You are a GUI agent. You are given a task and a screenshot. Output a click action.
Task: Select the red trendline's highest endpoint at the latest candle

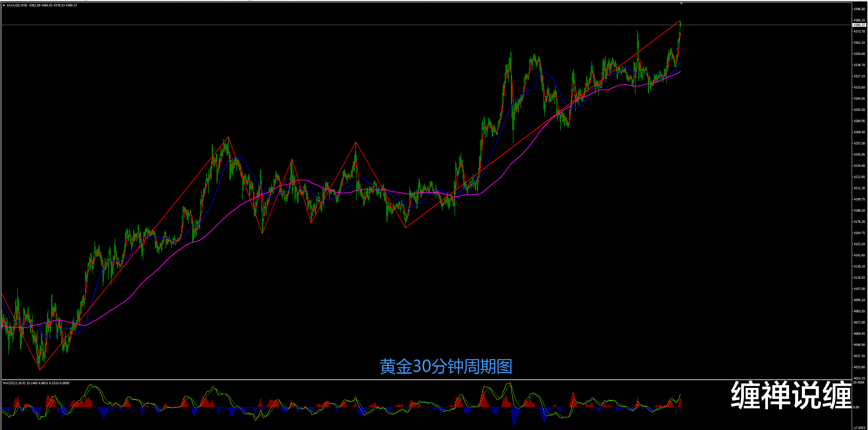click(680, 21)
